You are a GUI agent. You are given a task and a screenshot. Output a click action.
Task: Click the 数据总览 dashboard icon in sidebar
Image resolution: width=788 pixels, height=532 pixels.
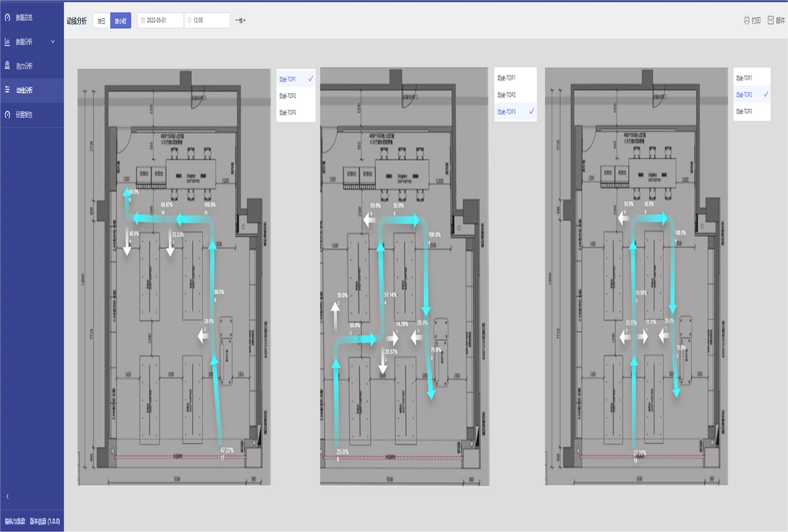click(x=8, y=18)
